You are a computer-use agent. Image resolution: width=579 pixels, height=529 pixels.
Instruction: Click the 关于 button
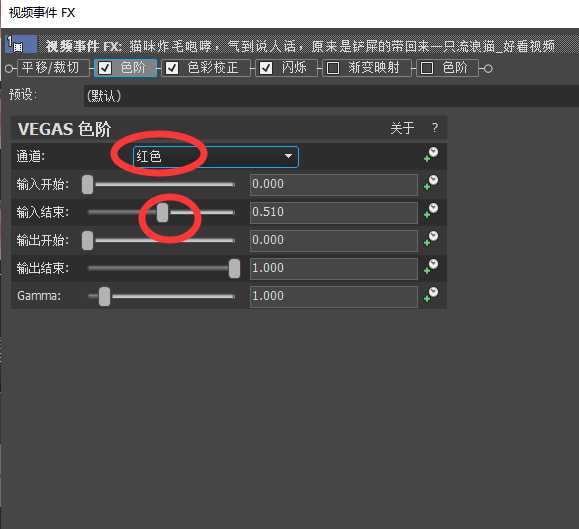[402, 128]
